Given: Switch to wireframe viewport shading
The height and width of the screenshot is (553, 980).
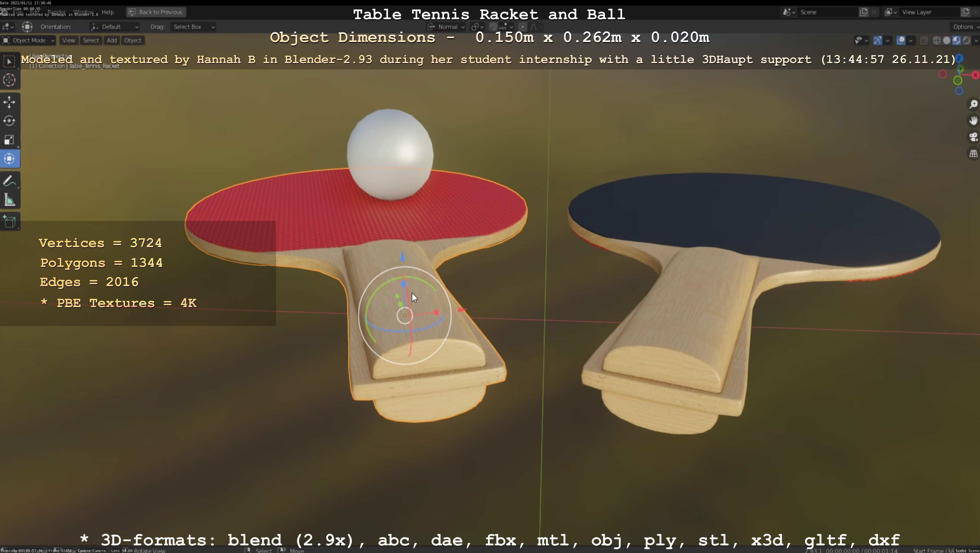Looking at the screenshot, I should pyautogui.click(x=937, y=40).
